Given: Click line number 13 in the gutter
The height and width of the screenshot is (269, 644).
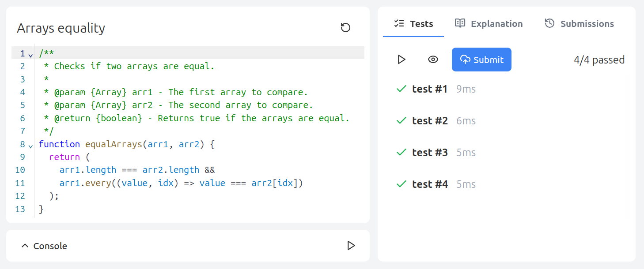Looking at the screenshot, I should (20, 209).
